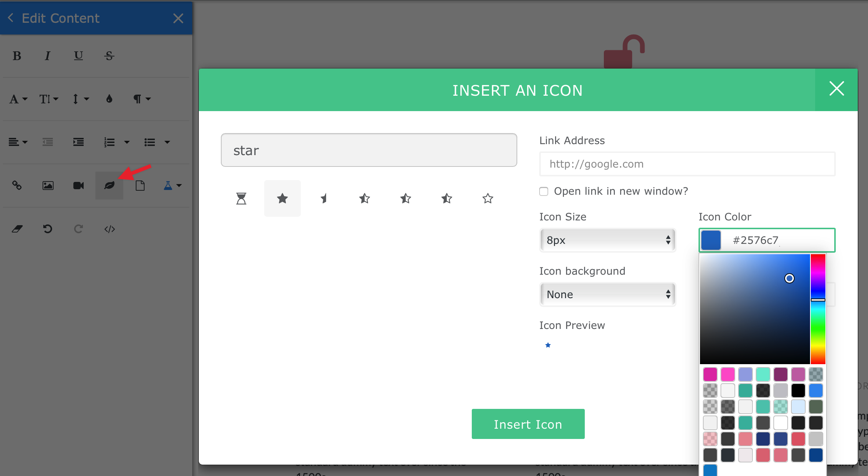Pick the bright blue swatch in second row
Viewport: 868px width, 476px height.
(x=816, y=391)
